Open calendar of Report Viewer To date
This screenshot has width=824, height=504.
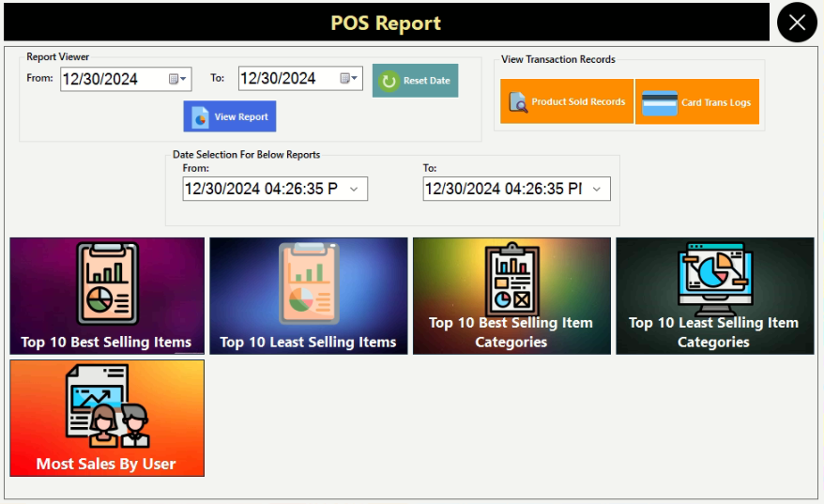[349, 78]
